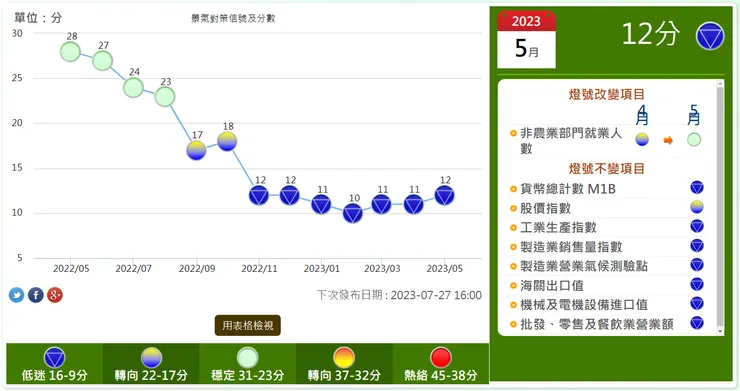Click the blue light icon for 海關出口值
Viewport: 740px width, 391px height.
click(697, 284)
